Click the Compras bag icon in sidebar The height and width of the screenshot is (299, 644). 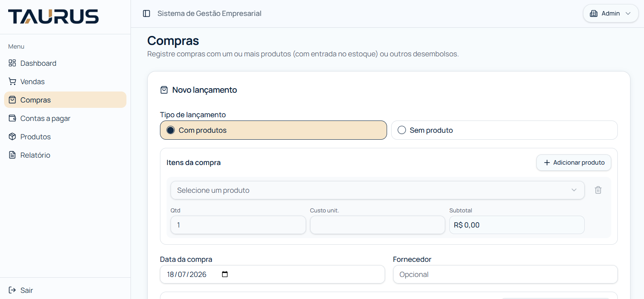[12, 100]
